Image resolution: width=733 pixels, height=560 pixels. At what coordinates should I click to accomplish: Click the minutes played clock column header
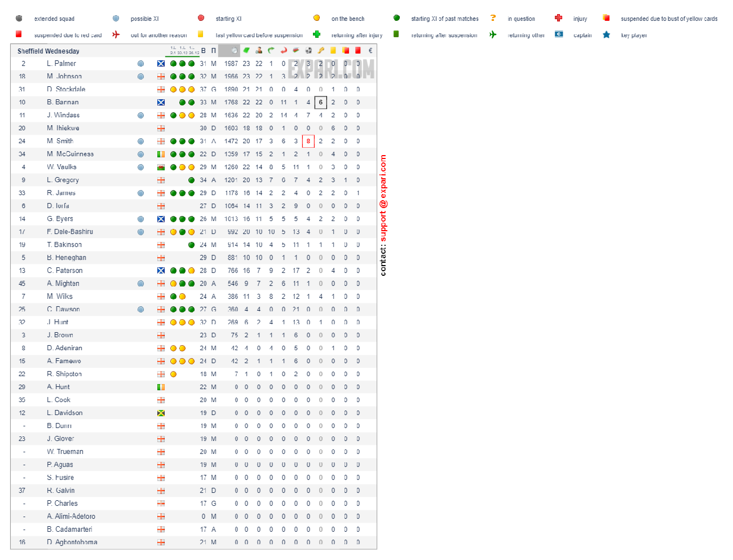tap(234, 51)
